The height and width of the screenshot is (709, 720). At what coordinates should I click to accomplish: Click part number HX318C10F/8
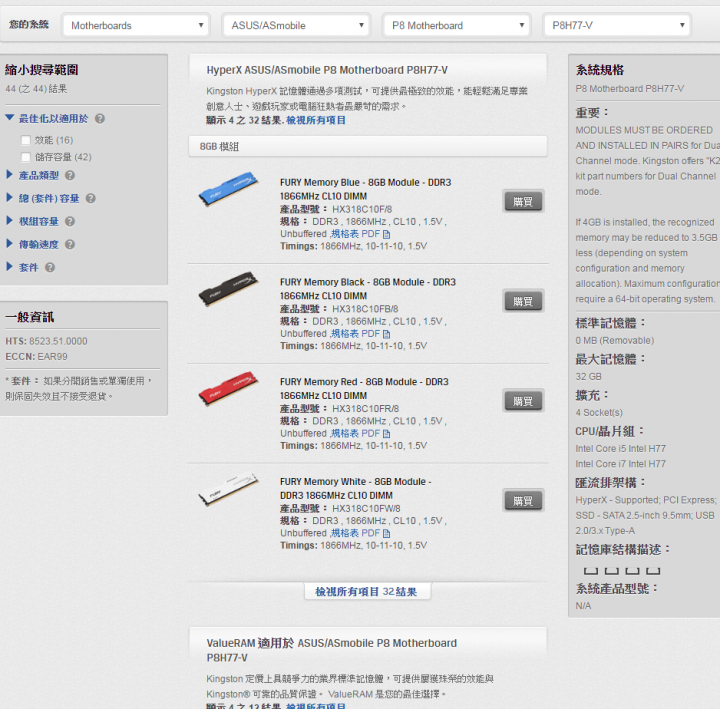click(x=362, y=209)
